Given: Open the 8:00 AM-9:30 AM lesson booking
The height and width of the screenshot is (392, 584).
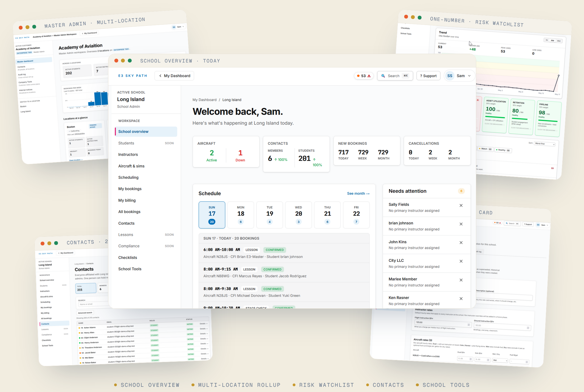Looking at the screenshot, I should (284, 292).
